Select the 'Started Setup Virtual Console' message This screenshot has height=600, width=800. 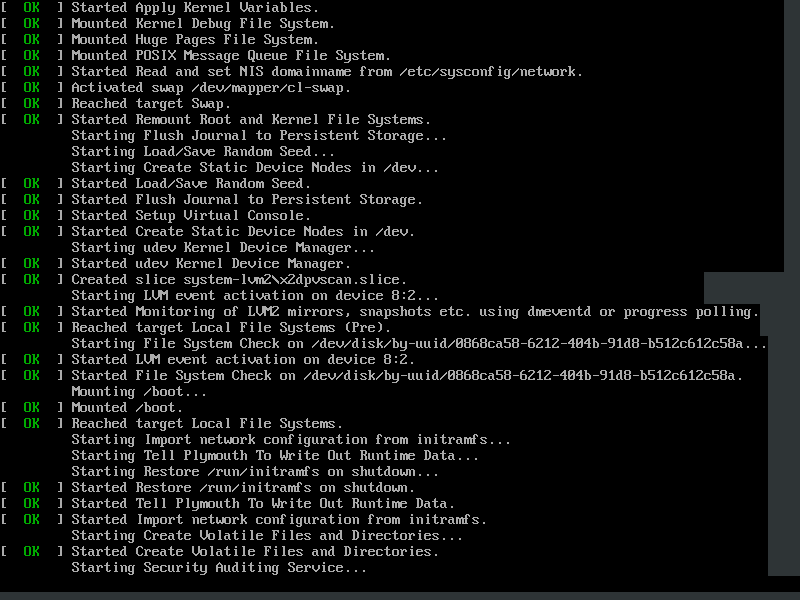coord(191,216)
